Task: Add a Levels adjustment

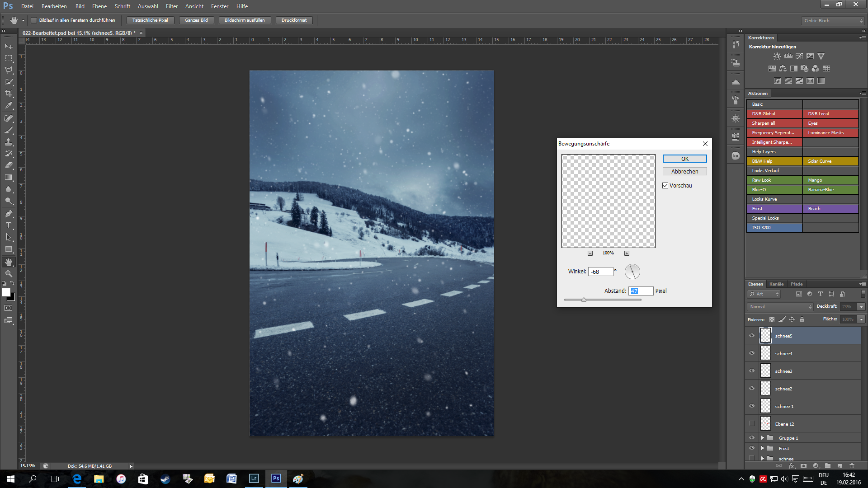Action: click(x=788, y=56)
